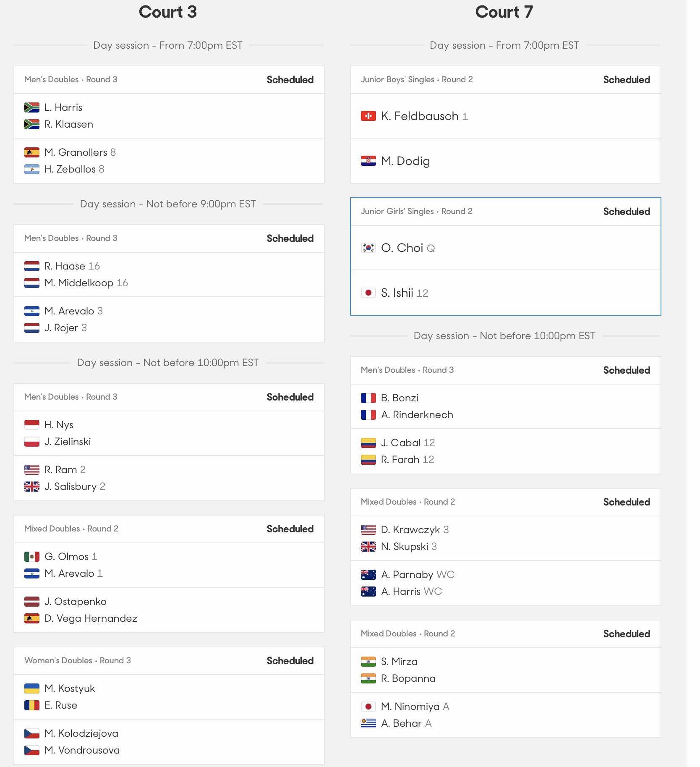Click the Union Jack beside J. Salisbury
The height and width of the screenshot is (767, 700).
32,487
